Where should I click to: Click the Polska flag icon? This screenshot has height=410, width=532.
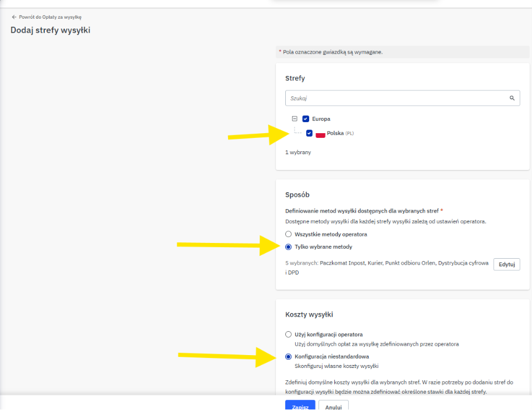click(x=320, y=134)
